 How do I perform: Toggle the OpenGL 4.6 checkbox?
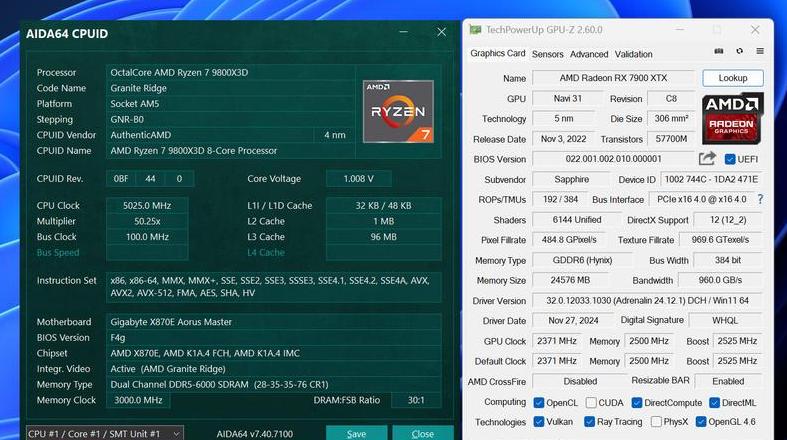701,421
